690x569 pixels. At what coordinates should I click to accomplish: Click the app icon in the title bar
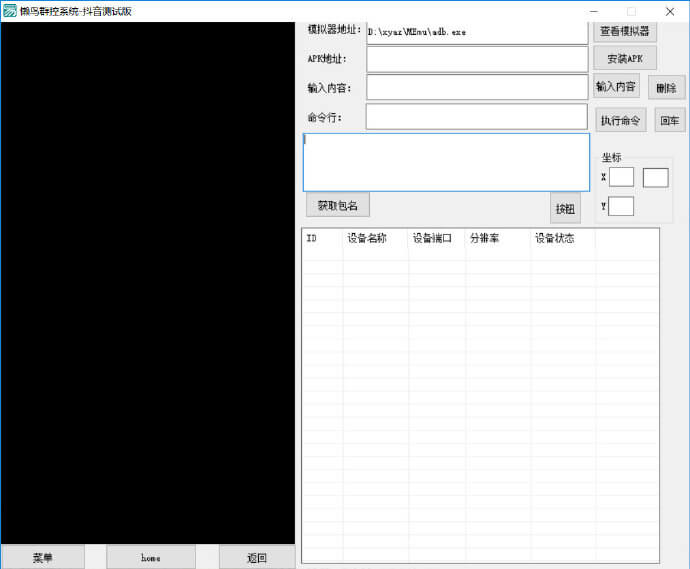click(x=10, y=11)
